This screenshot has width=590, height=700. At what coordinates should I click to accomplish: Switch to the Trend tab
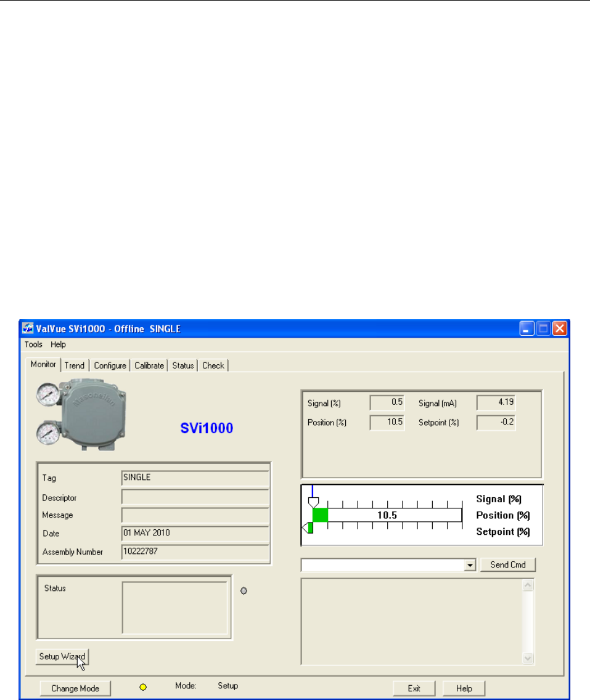[x=74, y=365]
